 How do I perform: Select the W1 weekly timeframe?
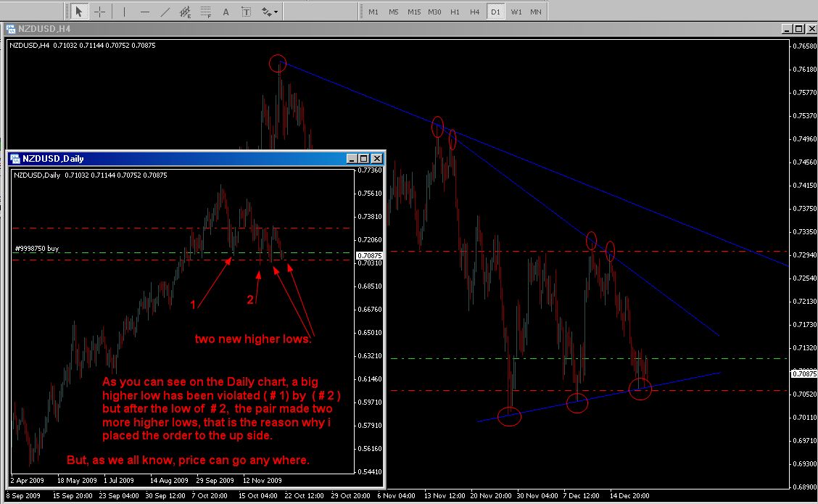pyautogui.click(x=516, y=12)
